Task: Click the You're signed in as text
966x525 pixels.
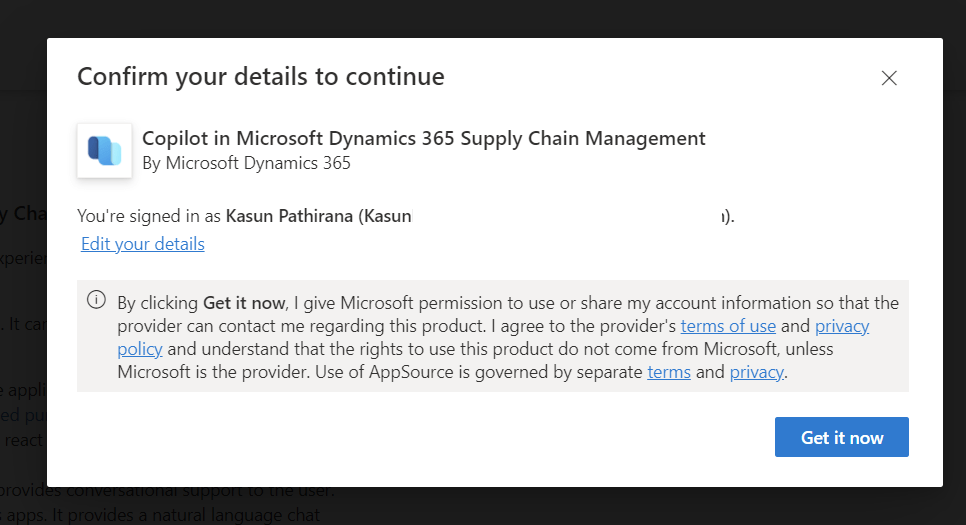Action: click(150, 215)
